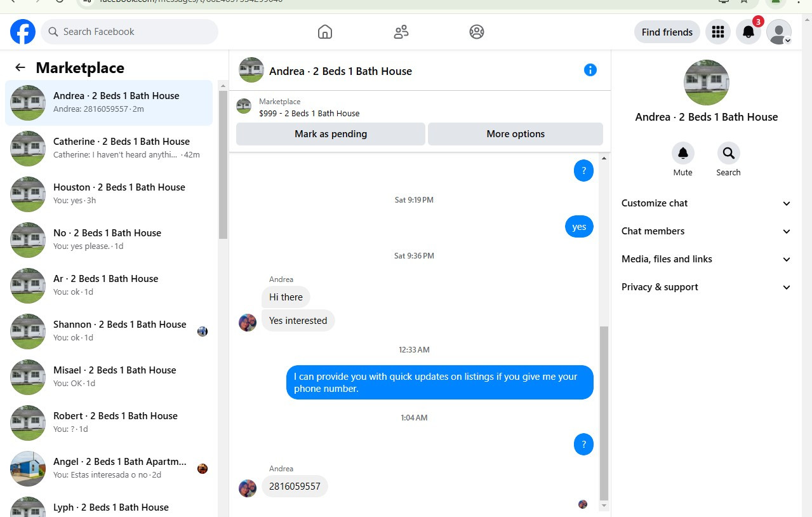This screenshot has height=517, width=812.
Task: Click the Facebook logo icon
Action: point(23,32)
